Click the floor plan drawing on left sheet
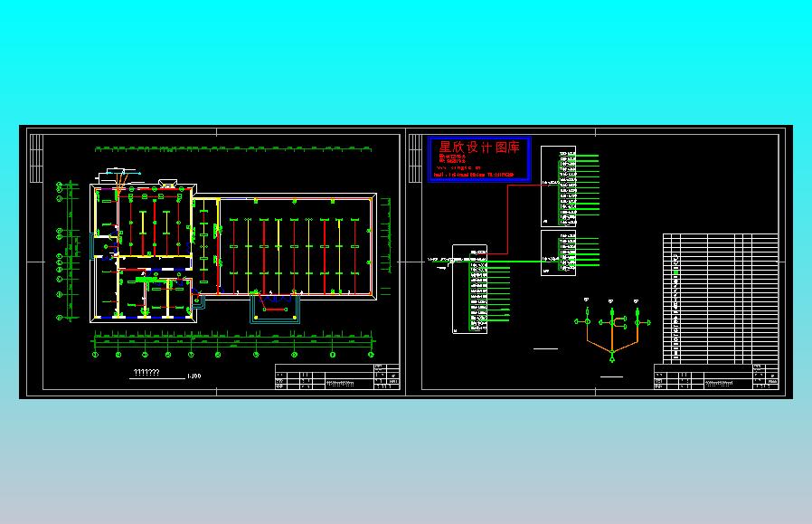Screen dimensions: 812x524 (234, 253)
